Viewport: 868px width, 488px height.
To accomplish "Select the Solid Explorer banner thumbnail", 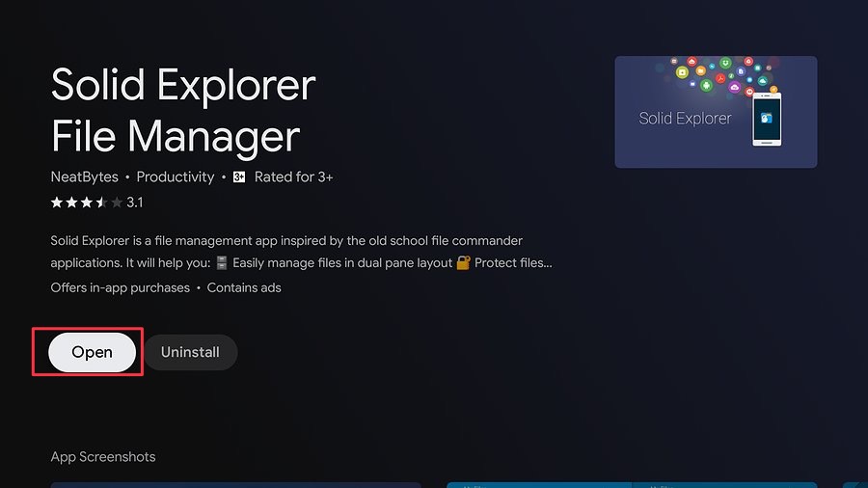I will 716,112.
